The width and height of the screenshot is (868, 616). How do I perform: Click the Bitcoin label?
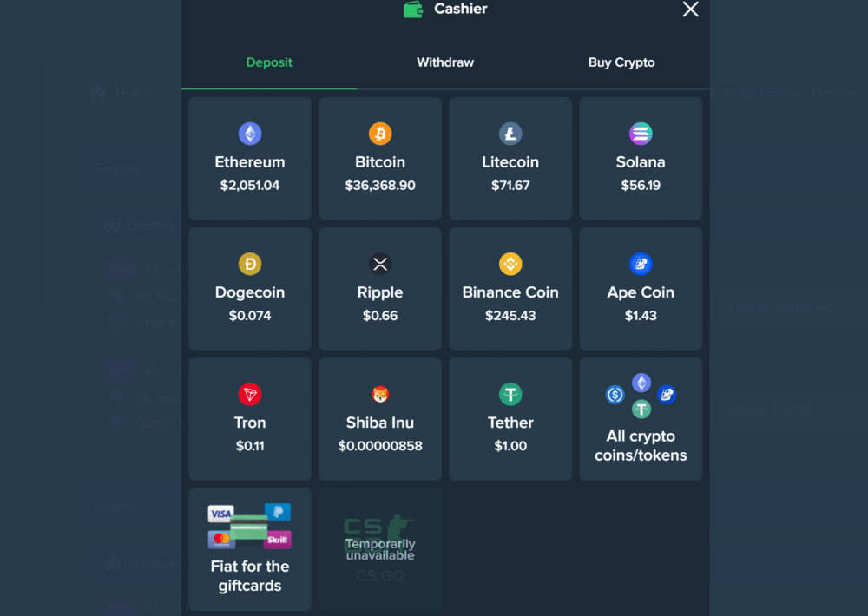(380, 162)
